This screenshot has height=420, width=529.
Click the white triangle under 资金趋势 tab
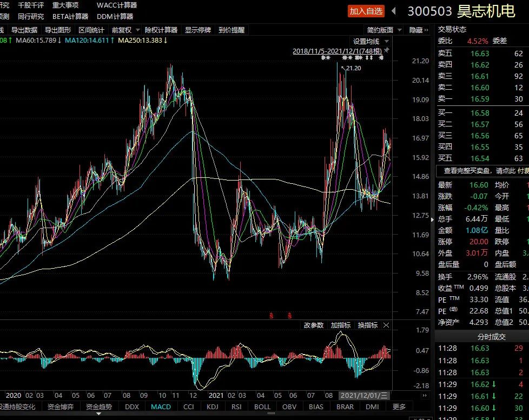coord(98,414)
